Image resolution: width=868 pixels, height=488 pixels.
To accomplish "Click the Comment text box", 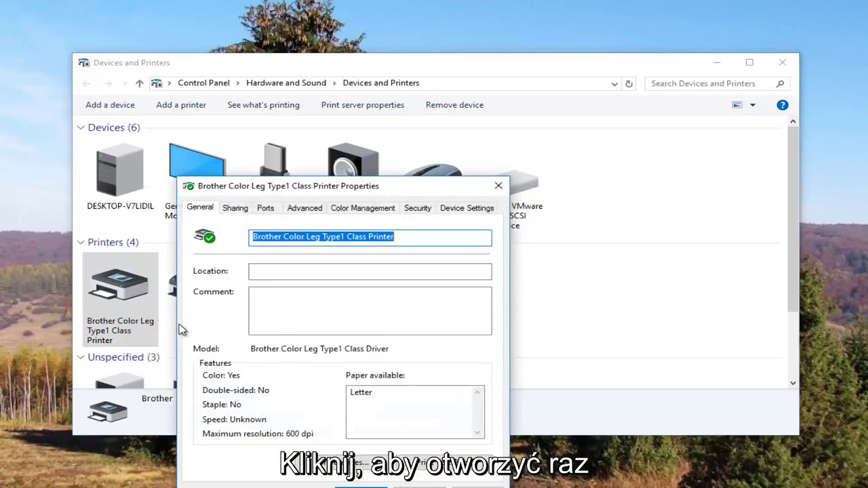I will point(370,311).
